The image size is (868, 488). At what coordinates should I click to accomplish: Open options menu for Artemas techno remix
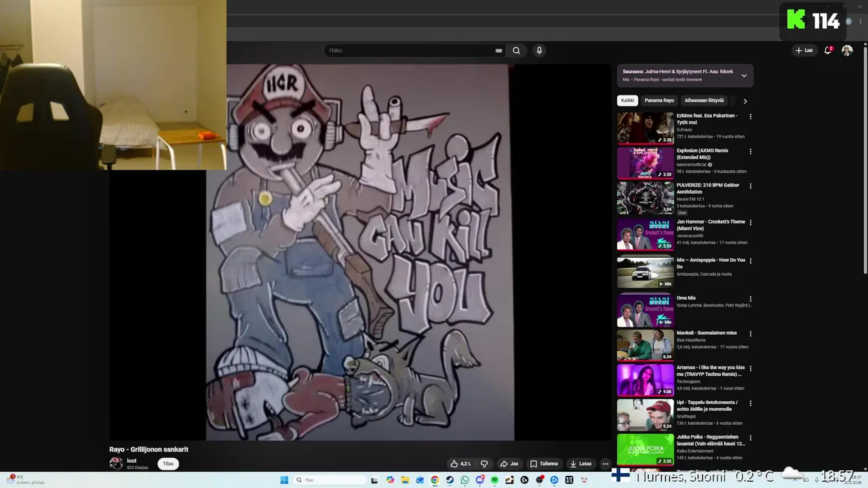(x=750, y=368)
